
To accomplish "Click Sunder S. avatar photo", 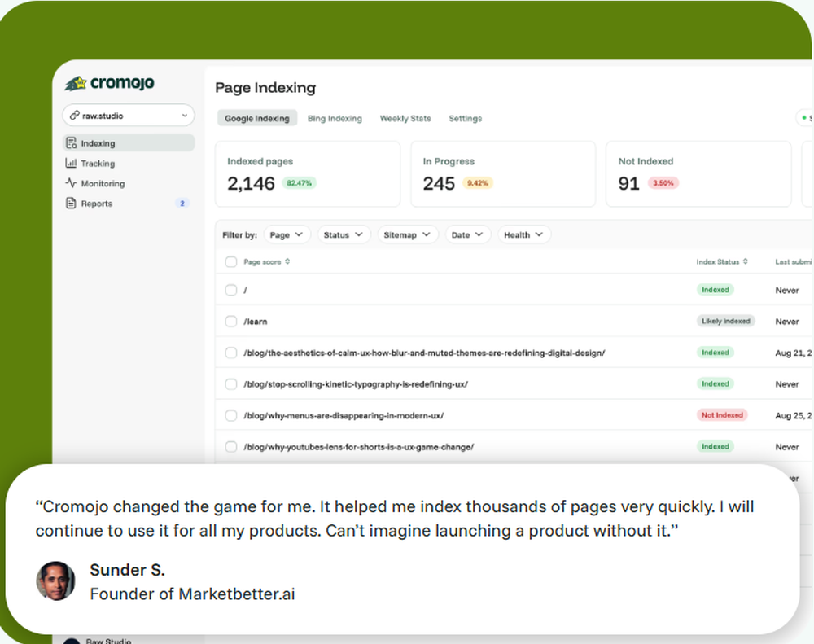I will (55, 580).
